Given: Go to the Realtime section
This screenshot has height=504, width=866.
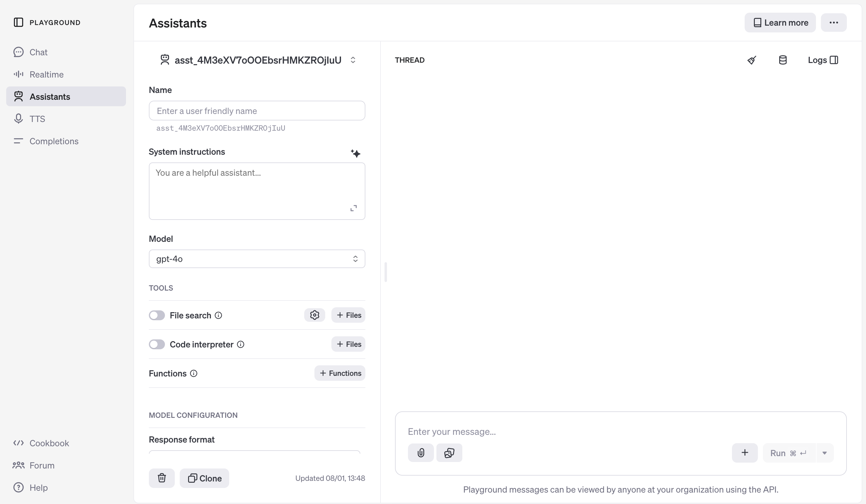Looking at the screenshot, I should click(x=46, y=74).
